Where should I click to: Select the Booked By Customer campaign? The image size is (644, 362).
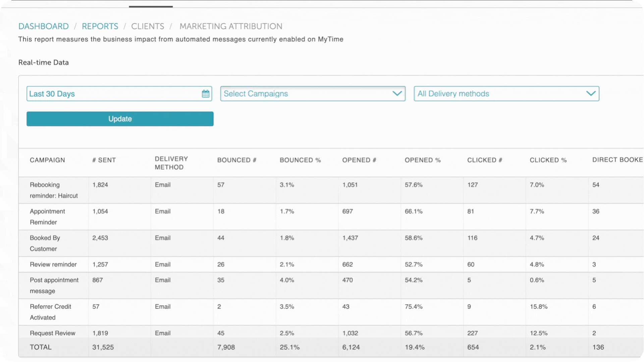point(45,243)
